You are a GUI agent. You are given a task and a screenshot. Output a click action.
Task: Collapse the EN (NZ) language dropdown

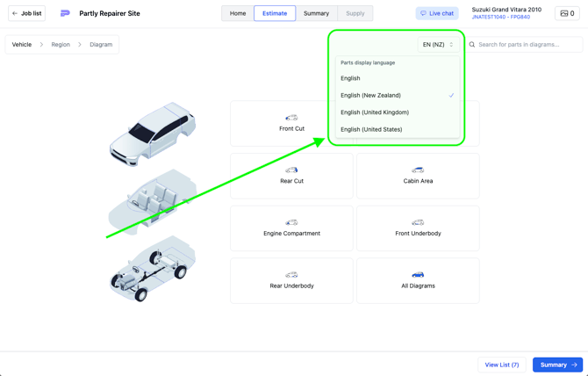(x=438, y=44)
